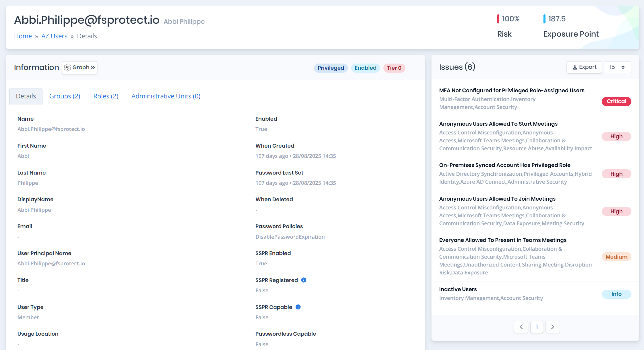Open the page size dropdown showing 15

click(618, 67)
